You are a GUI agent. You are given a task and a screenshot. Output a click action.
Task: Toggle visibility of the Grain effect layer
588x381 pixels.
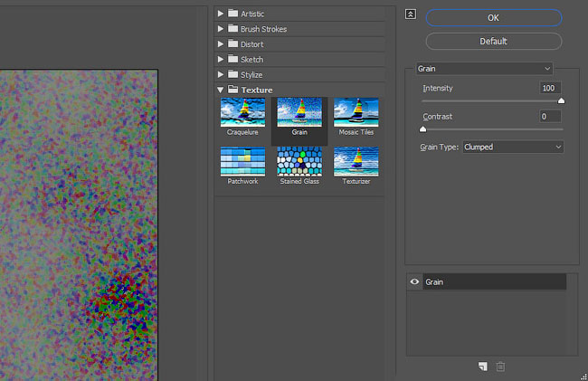point(414,281)
